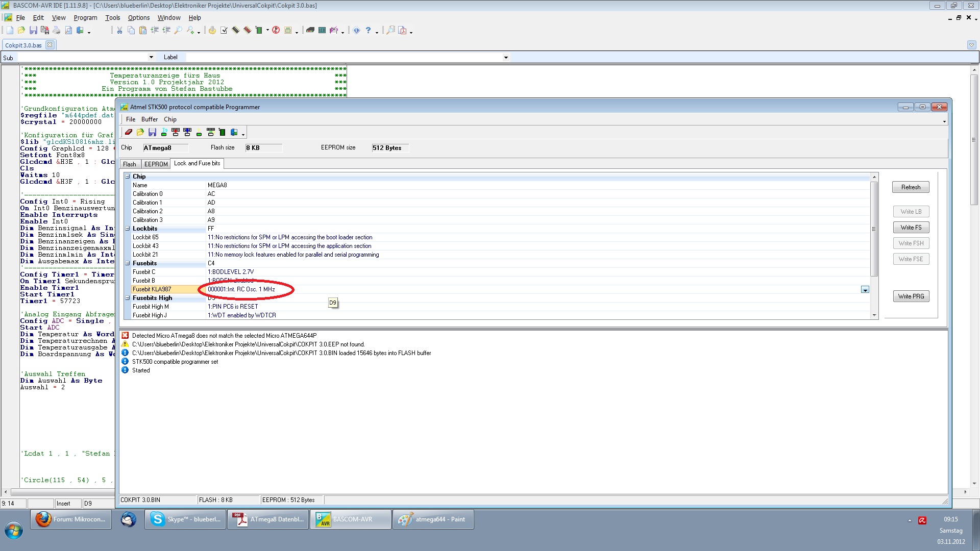Click the red Stop sign icon

click(276, 31)
